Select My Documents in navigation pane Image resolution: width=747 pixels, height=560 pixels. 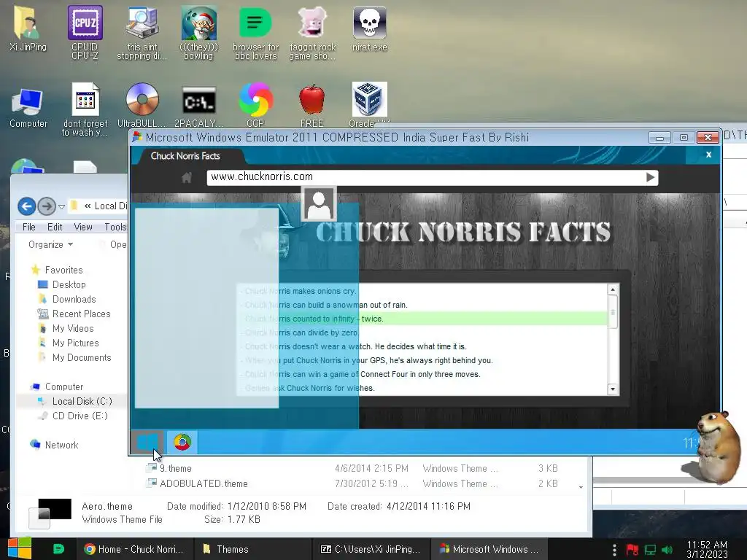75,357
